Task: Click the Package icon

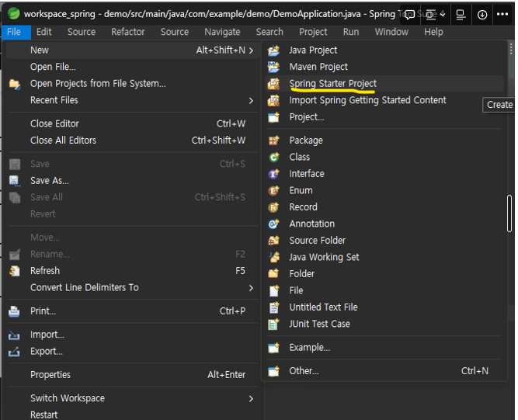Action: [273, 141]
